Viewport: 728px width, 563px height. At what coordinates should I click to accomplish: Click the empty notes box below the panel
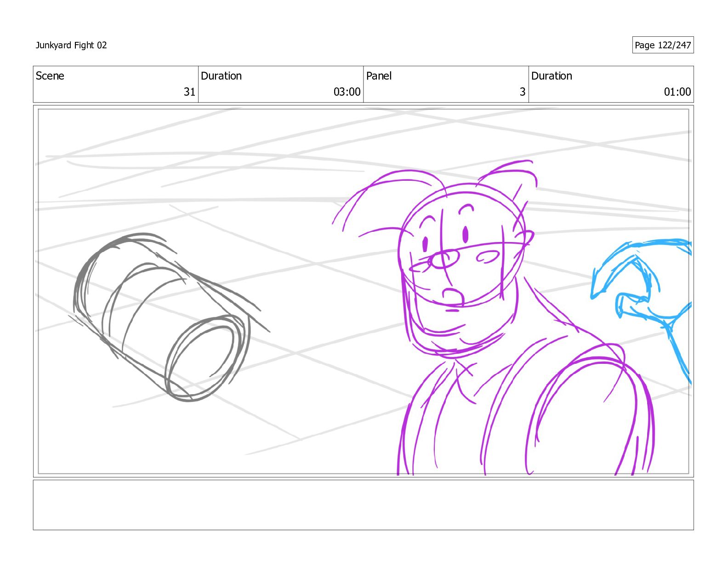(x=363, y=505)
